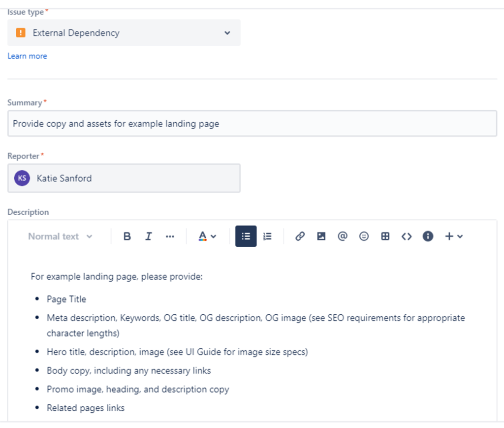Screen dimensions: 504x428
Task: Open the Normal text style dropdown
Action: [59, 236]
